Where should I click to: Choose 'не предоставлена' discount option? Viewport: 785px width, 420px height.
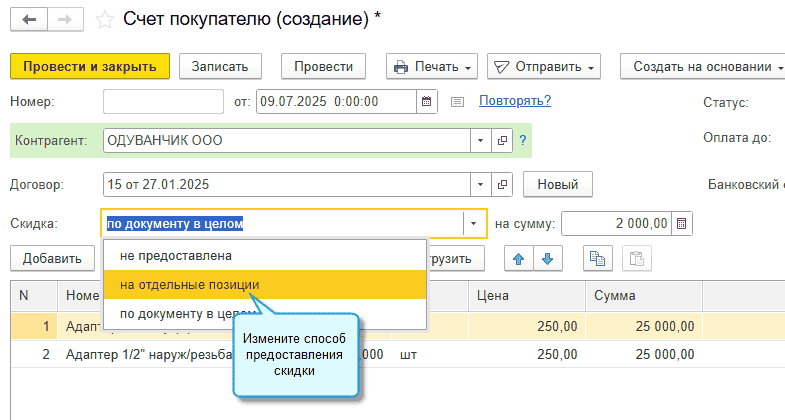[175, 256]
